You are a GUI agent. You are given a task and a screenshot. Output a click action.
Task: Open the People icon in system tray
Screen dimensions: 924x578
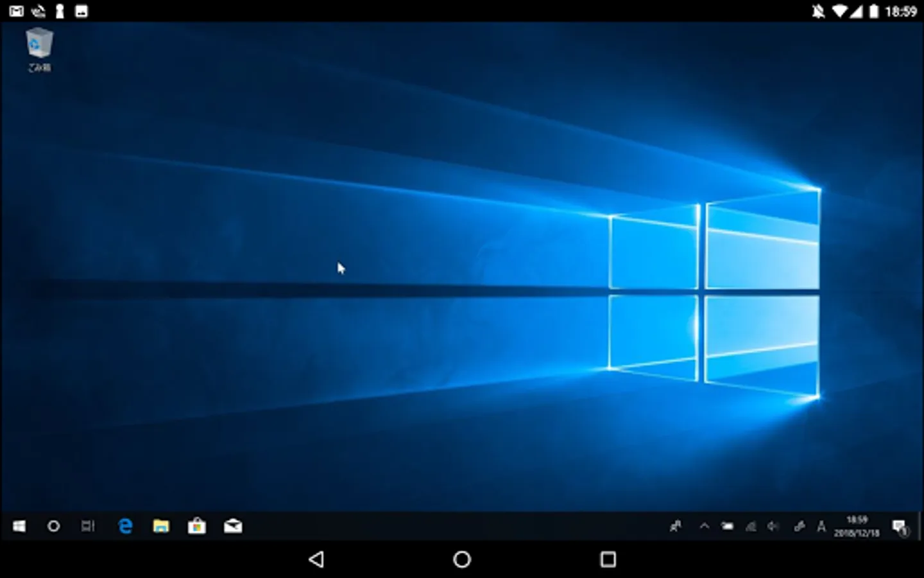(676, 527)
